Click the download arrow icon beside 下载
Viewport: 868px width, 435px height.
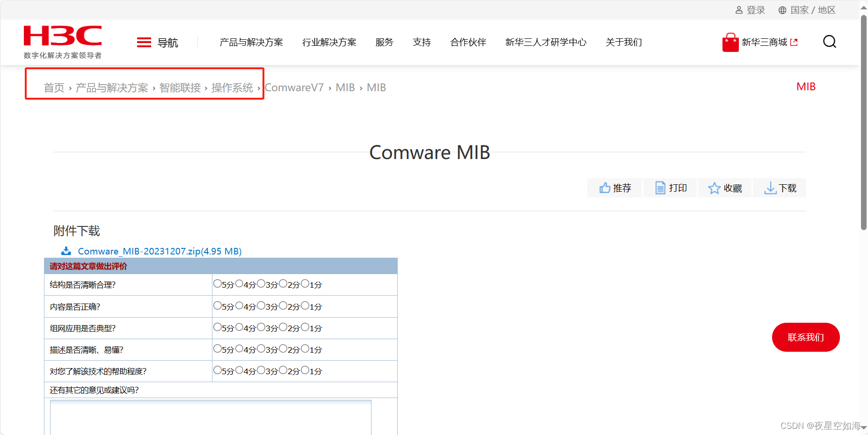[770, 188]
